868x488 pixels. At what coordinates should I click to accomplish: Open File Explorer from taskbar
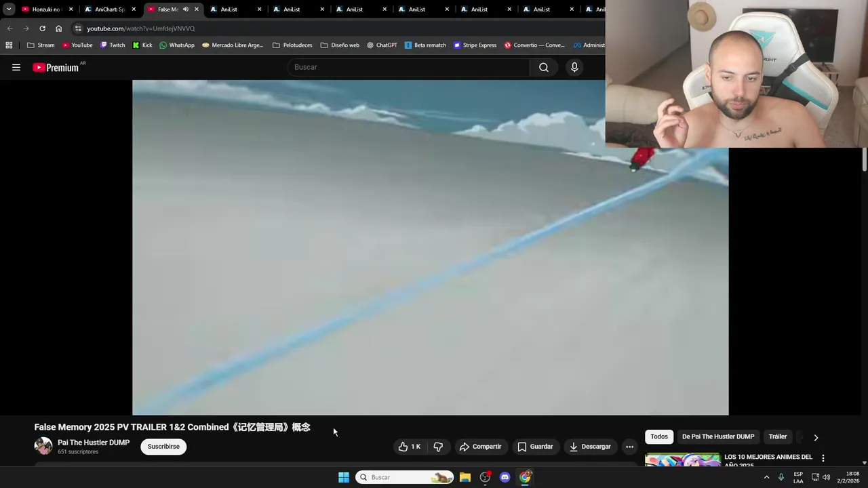click(x=465, y=477)
